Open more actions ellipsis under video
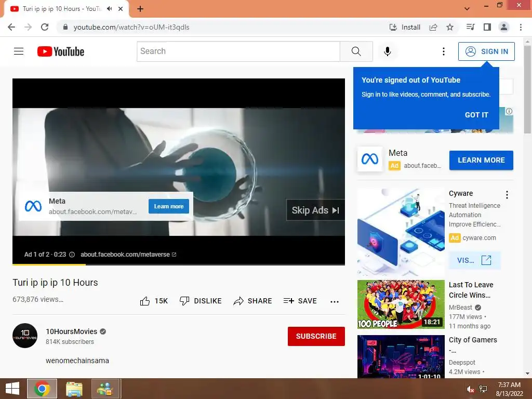This screenshot has height=399, width=532. point(335,301)
